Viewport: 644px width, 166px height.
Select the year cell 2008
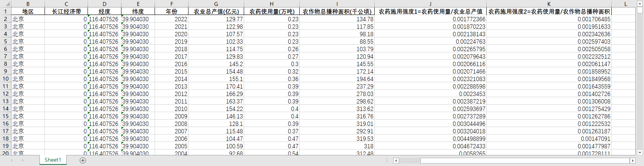pyautogui.click(x=172, y=124)
